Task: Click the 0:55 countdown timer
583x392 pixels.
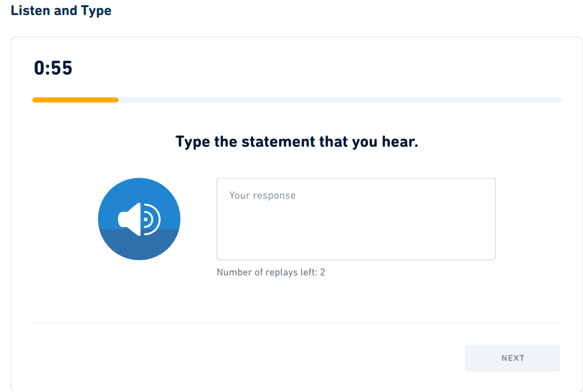Action: point(53,68)
